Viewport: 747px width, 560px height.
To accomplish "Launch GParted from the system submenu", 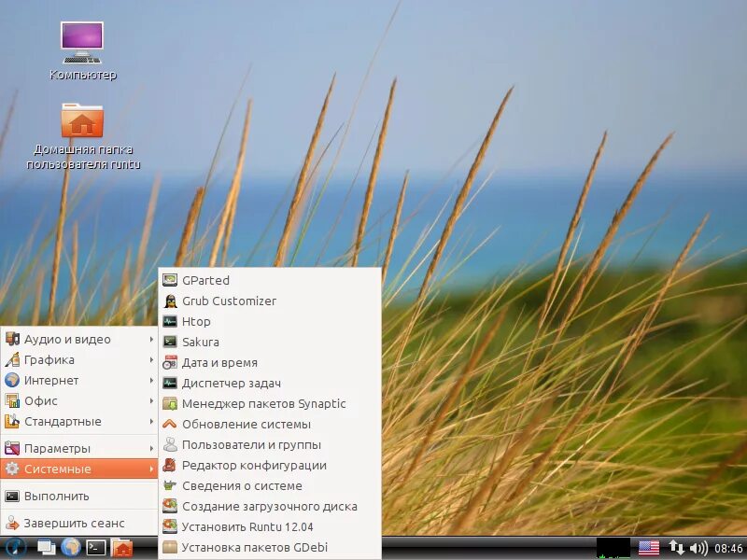I will pyautogui.click(x=270, y=280).
